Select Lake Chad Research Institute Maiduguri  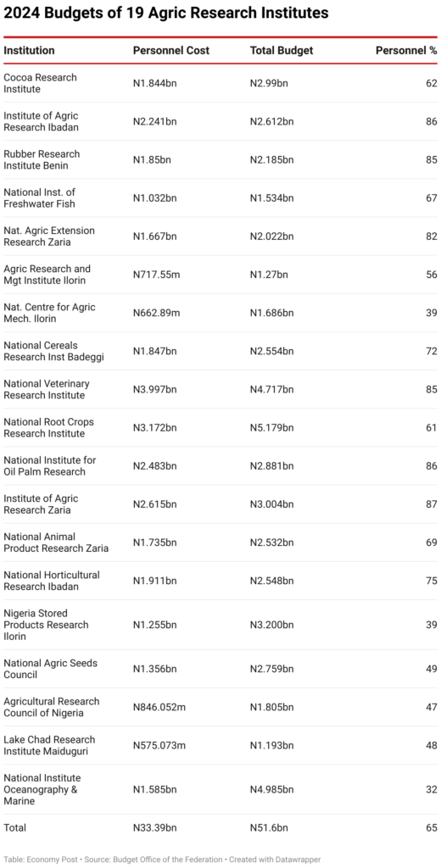[49, 745]
